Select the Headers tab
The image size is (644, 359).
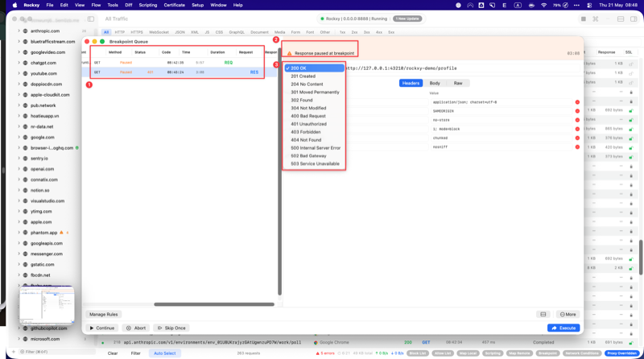(x=411, y=83)
